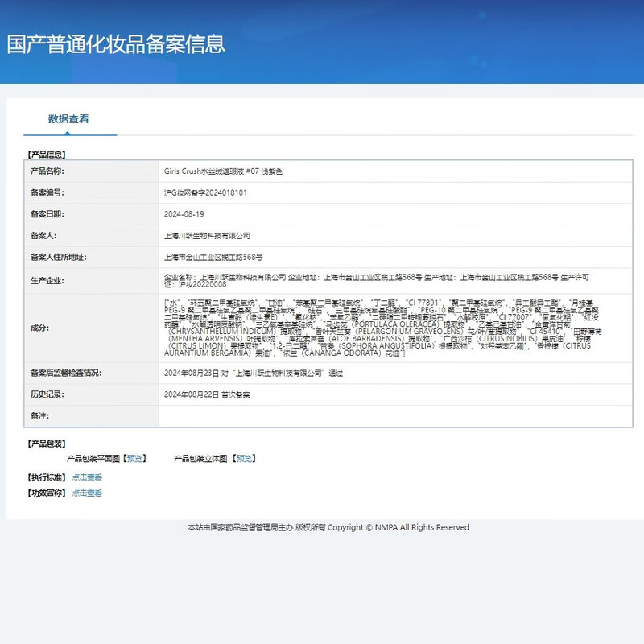Click the 备案后监督检查情况 result text
Image resolution: width=644 pixels, height=644 pixels.
tap(253, 374)
